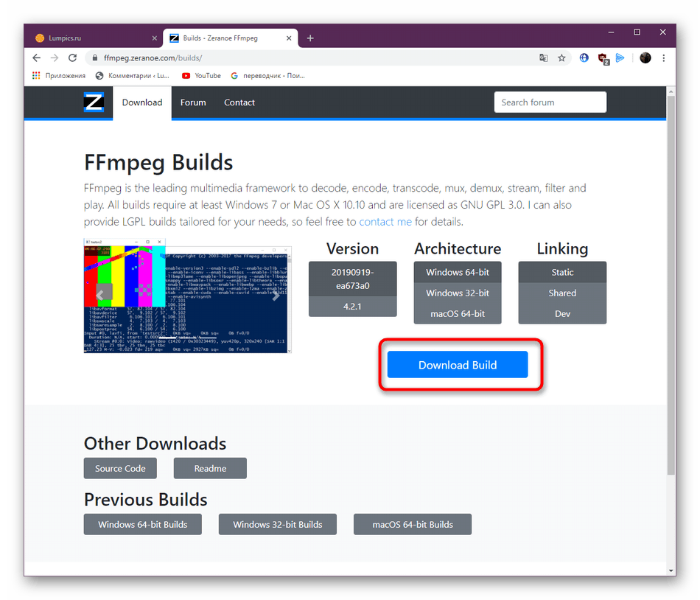Choose Windows 32-bit architecture
Screen dimensions: 700x600
pos(458,293)
